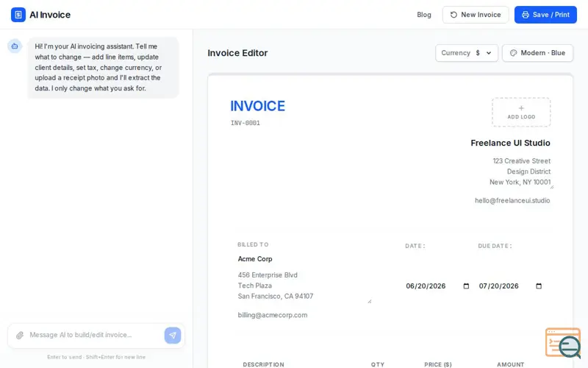Click the palette icon beside Modern · Blue
The height and width of the screenshot is (368, 588).
(x=513, y=53)
